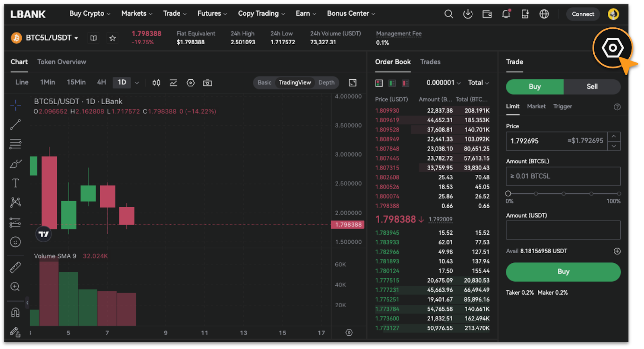This screenshot has height=349, width=644.
Task: Click the LBANK logo
Action: pyautogui.click(x=28, y=14)
